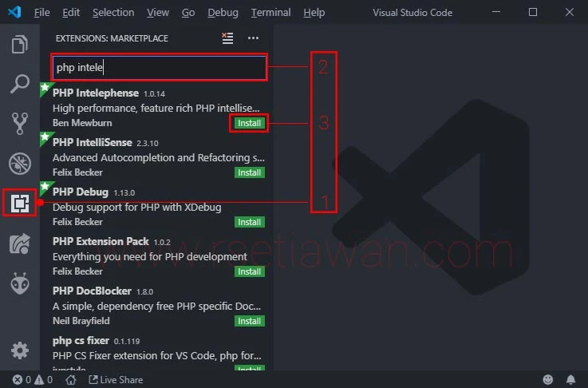Open the Extensions view icon
588x388 pixels.
[x=19, y=203]
